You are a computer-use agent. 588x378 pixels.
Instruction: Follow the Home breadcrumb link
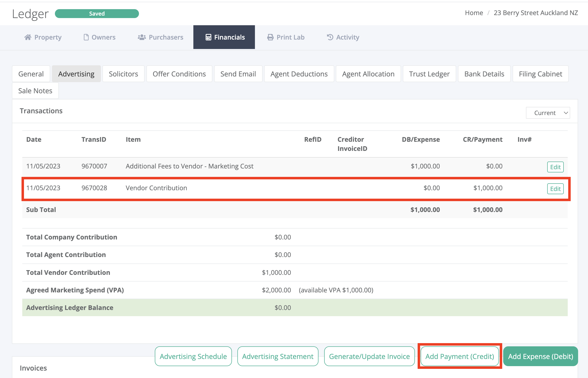pos(474,13)
